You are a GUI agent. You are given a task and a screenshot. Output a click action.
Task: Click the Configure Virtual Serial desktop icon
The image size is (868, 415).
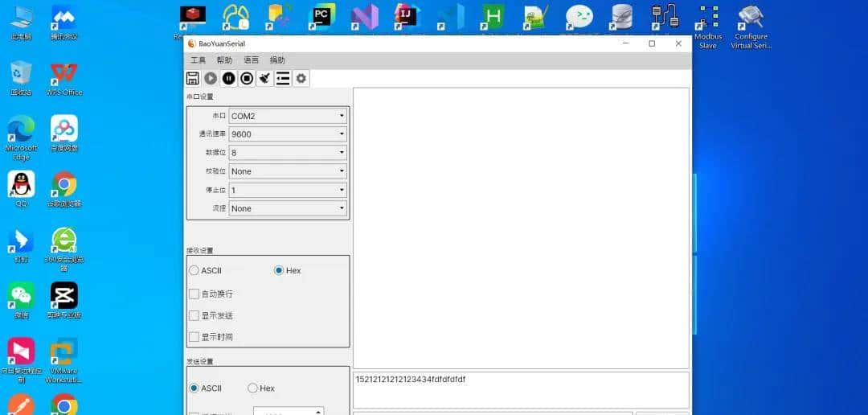pyautogui.click(x=751, y=26)
